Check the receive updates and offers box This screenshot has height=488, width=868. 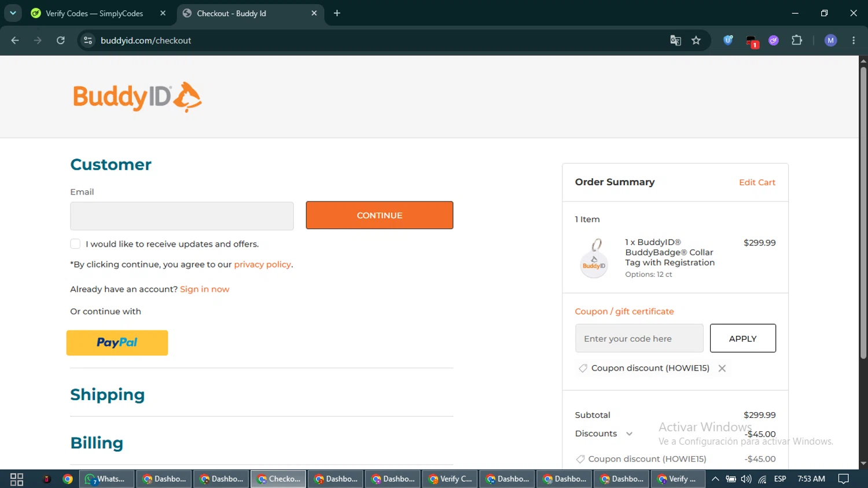75,244
